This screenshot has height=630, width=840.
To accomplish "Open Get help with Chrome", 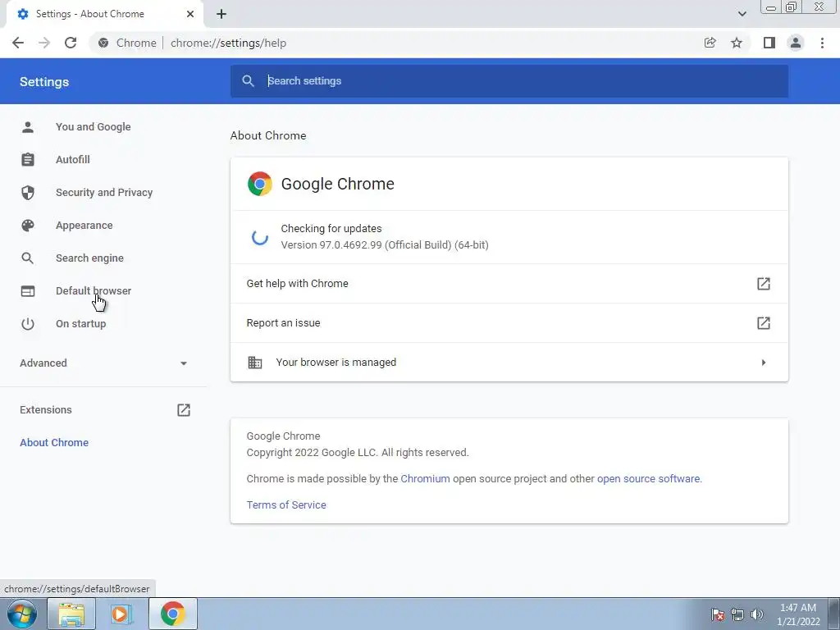I will [x=509, y=283].
